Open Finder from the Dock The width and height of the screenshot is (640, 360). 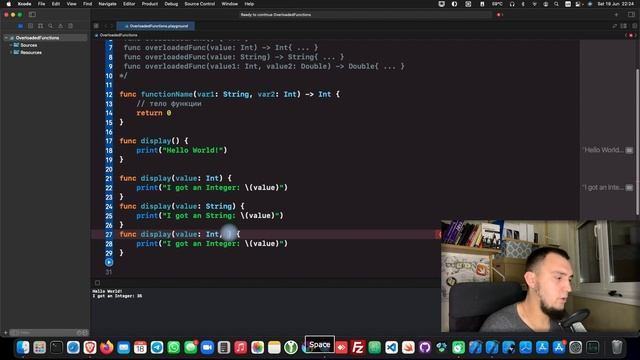(23, 347)
